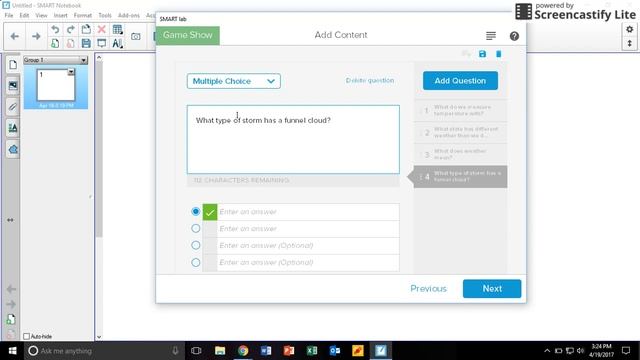Open Chrome from the taskbar
Viewport: 640px width, 360px height.
tap(243, 351)
